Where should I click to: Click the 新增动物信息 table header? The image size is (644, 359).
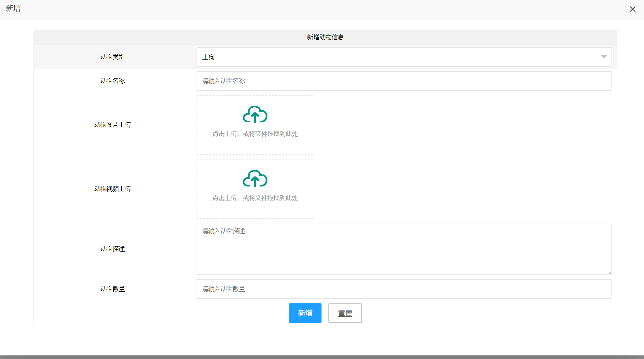click(x=325, y=37)
